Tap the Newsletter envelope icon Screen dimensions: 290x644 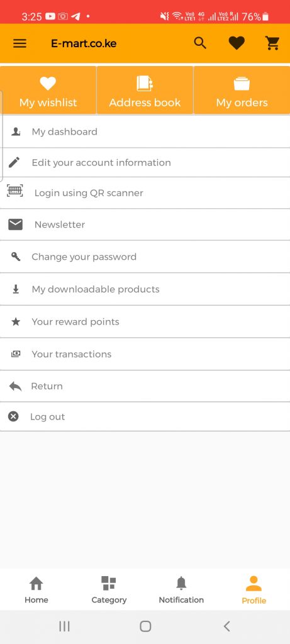pos(16,225)
